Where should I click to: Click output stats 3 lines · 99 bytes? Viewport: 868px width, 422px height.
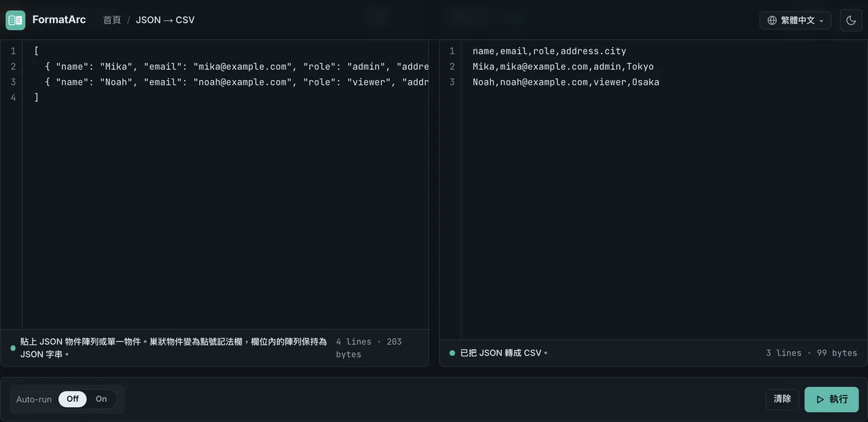coord(812,353)
